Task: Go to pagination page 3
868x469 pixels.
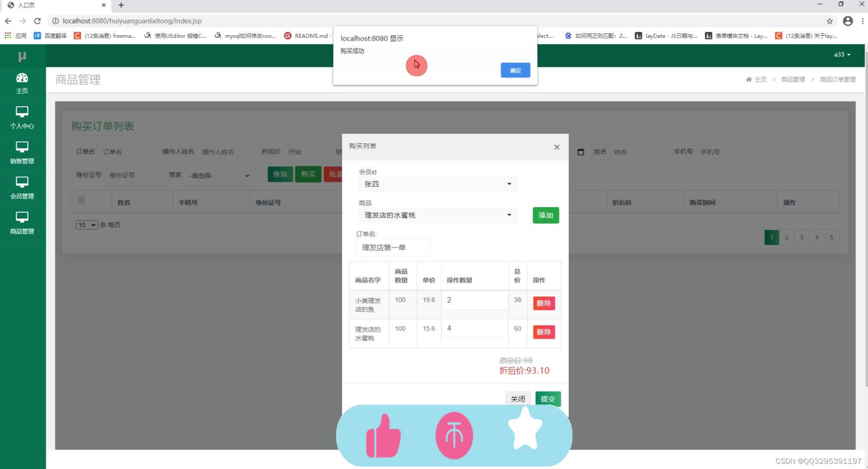Action: pyautogui.click(x=802, y=238)
